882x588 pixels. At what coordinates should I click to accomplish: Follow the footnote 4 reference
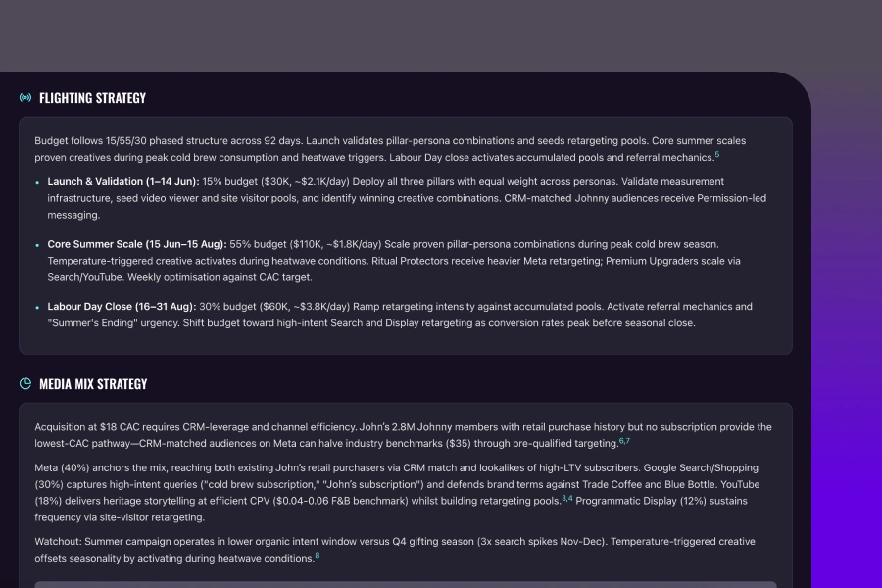(x=570, y=498)
